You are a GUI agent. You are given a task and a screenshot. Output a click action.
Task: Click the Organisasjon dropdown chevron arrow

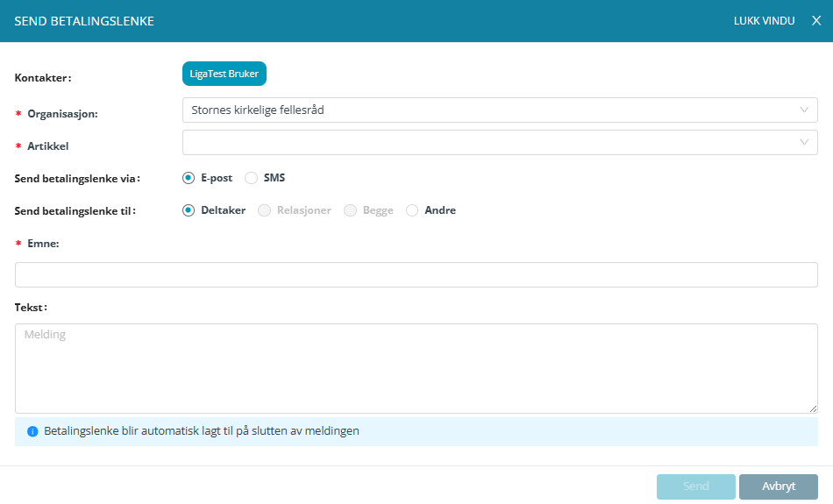click(x=804, y=110)
